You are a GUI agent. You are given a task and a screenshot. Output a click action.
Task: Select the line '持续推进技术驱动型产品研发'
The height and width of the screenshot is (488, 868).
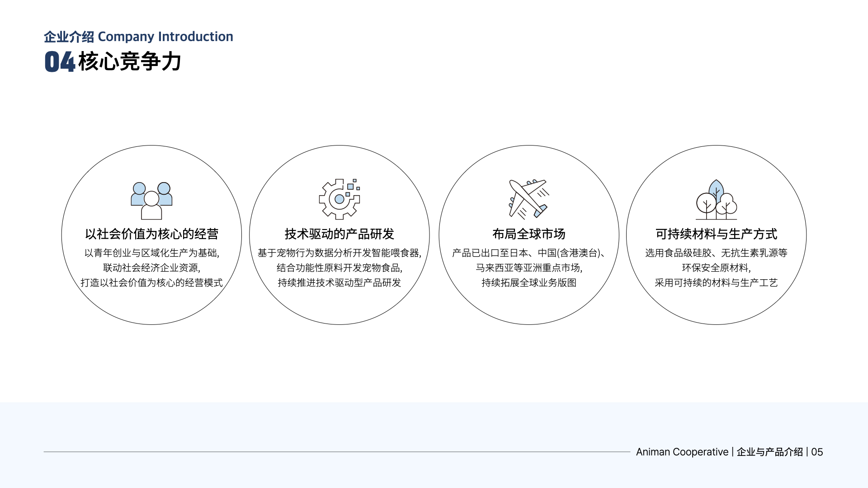339,283
